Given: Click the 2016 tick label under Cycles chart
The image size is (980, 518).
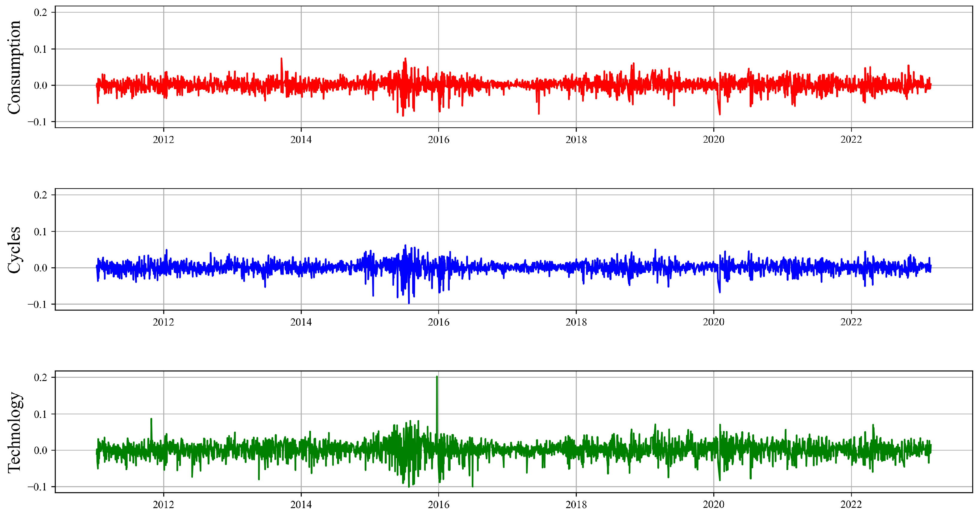Looking at the screenshot, I should 438,322.
